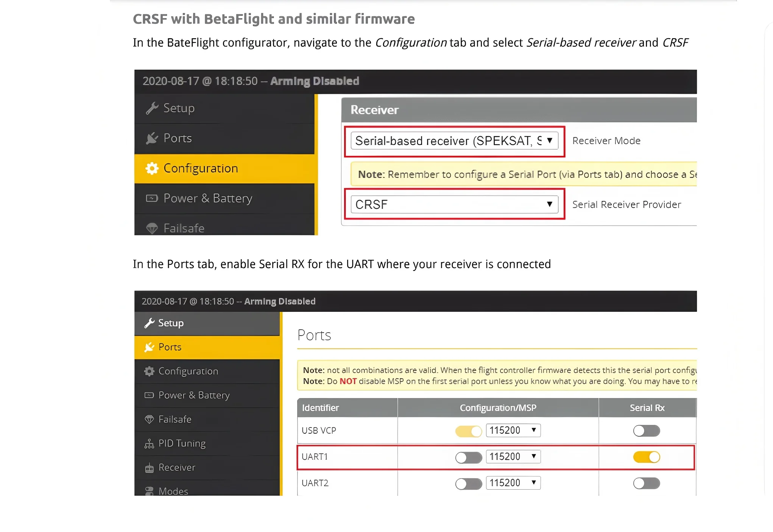The image size is (773, 532).
Task: Click the Receiver Mode label
Action: (x=606, y=141)
